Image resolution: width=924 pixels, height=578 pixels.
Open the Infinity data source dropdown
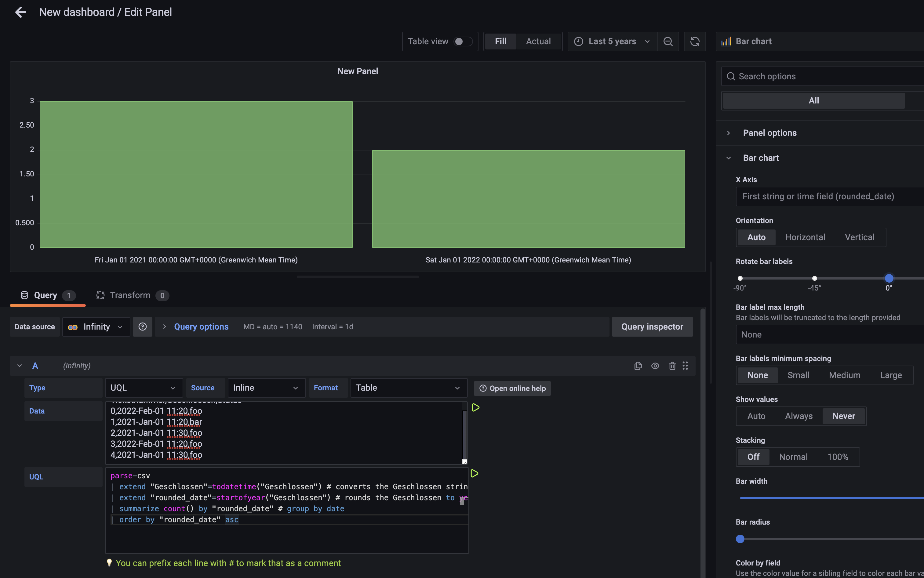[x=96, y=327]
